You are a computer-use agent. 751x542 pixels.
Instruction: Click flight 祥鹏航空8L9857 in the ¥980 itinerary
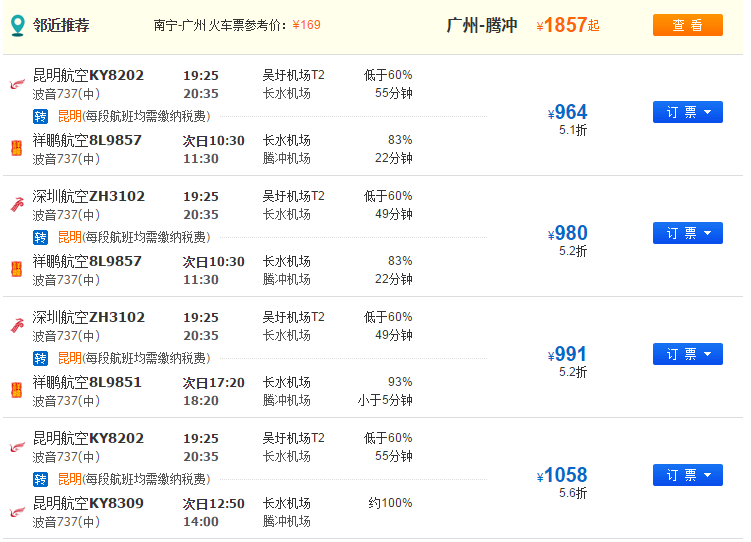coord(87,261)
